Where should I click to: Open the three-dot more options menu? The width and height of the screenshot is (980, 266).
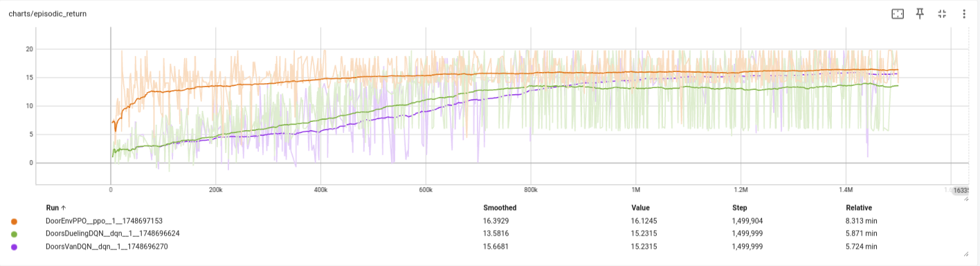pyautogui.click(x=964, y=14)
